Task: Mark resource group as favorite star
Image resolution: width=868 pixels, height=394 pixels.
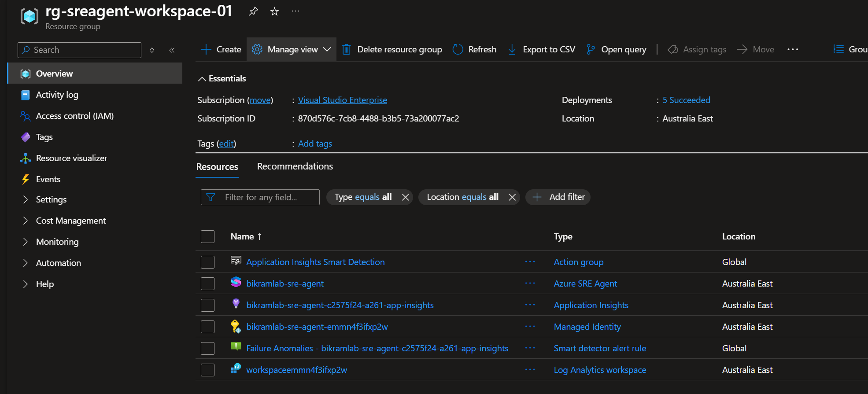Action: pos(274,11)
